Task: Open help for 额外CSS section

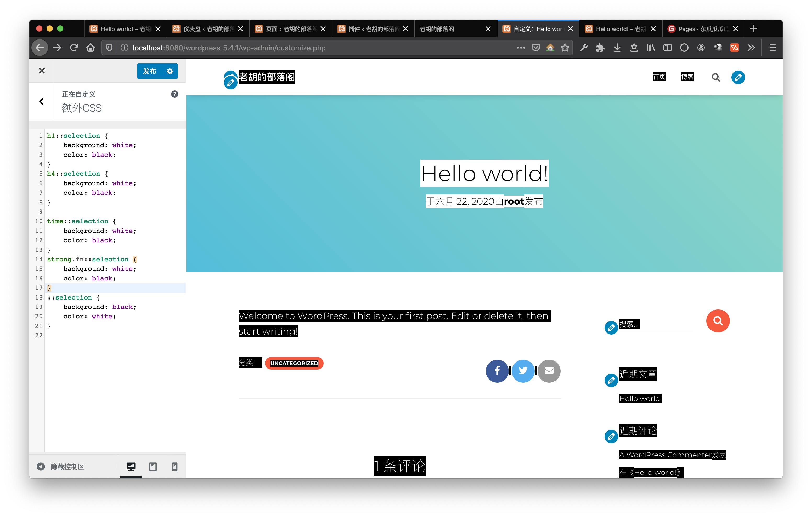Action: 175,94
